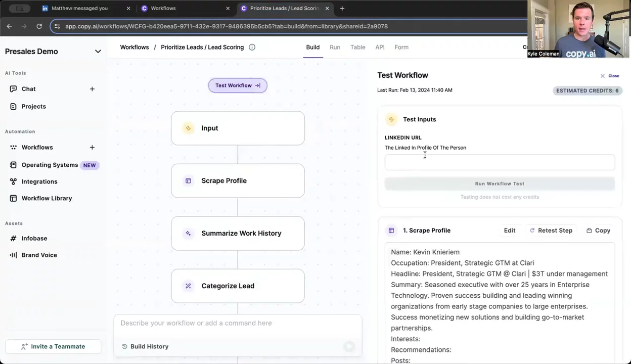Open the Workflow Library from sidebar
631x364 pixels.
tap(47, 198)
